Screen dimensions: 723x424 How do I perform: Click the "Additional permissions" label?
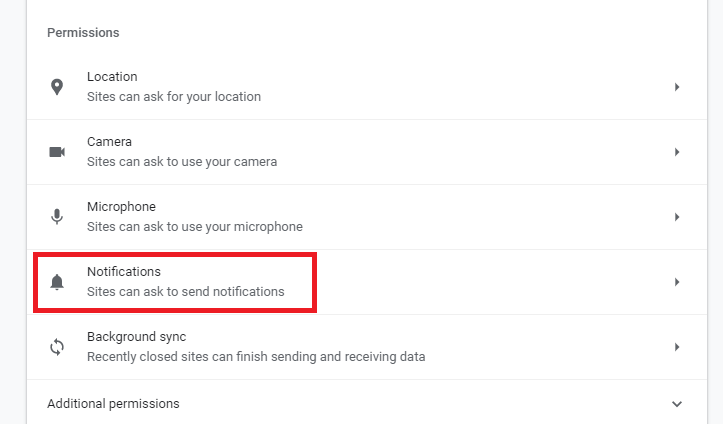tap(113, 403)
